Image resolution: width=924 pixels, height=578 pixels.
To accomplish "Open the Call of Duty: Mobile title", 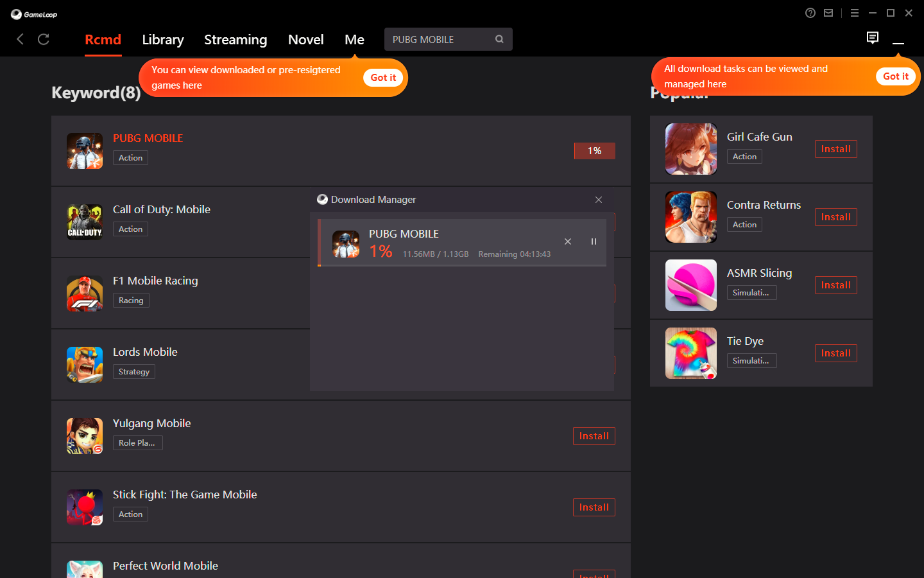I will [x=162, y=209].
